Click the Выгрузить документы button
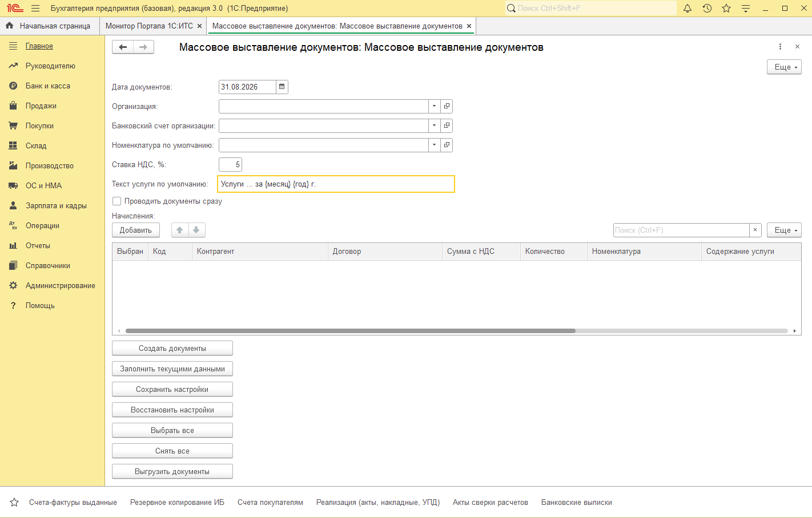Viewport: 812px width, 518px height. (x=172, y=471)
